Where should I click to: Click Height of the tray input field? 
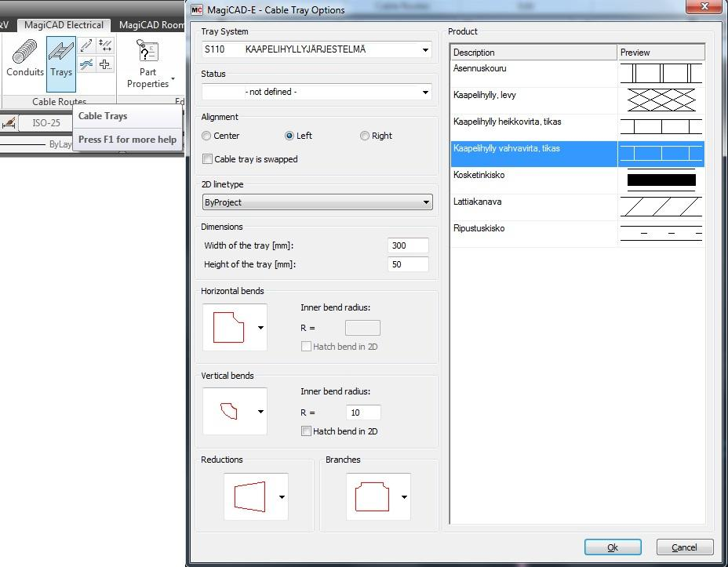pyautogui.click(x=408, y=264)
